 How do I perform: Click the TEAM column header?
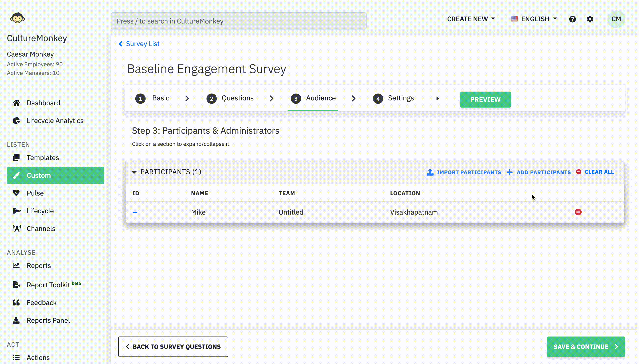pyautogui.click(x=287, y=193)
